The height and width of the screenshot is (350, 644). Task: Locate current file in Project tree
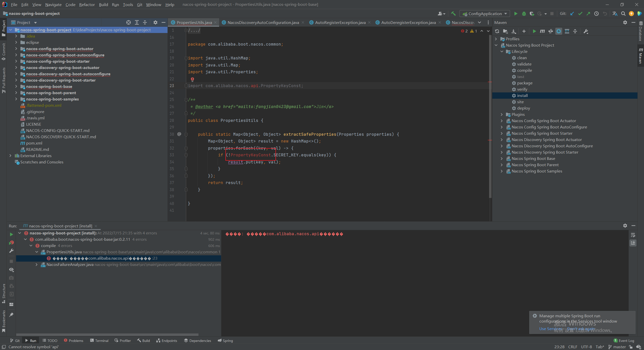tap(129, 22)
